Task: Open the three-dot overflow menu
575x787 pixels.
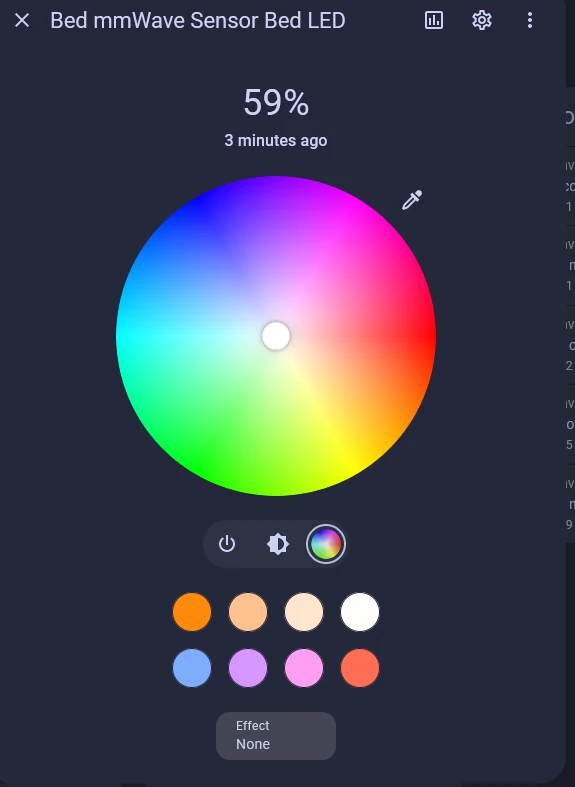Action: pyautogui.click(x=530, y=21)
